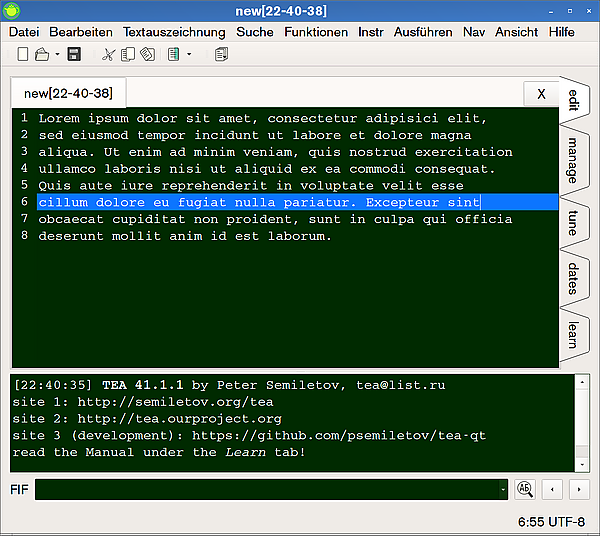Screen dimensions: 600x536
Task: Click the FIF label
Action: (20, 489)
